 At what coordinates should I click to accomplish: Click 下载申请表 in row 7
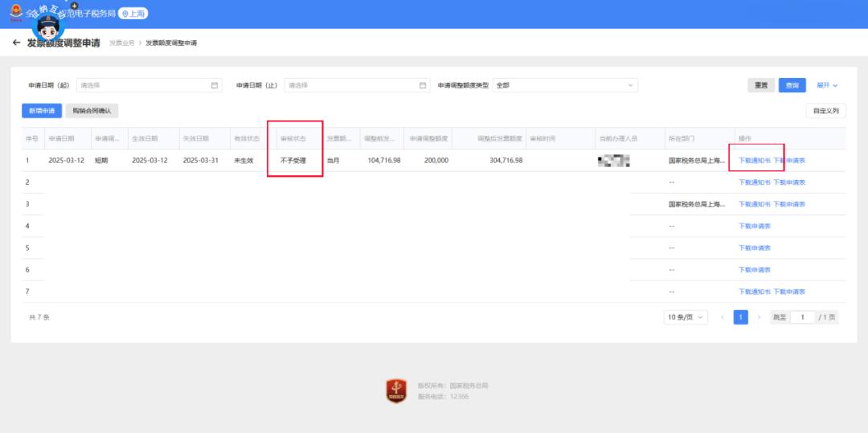pos(789,292)
